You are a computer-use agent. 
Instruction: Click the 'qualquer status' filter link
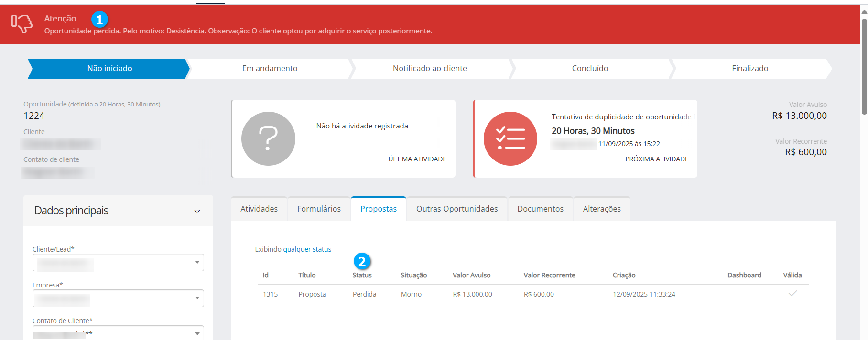307,249
